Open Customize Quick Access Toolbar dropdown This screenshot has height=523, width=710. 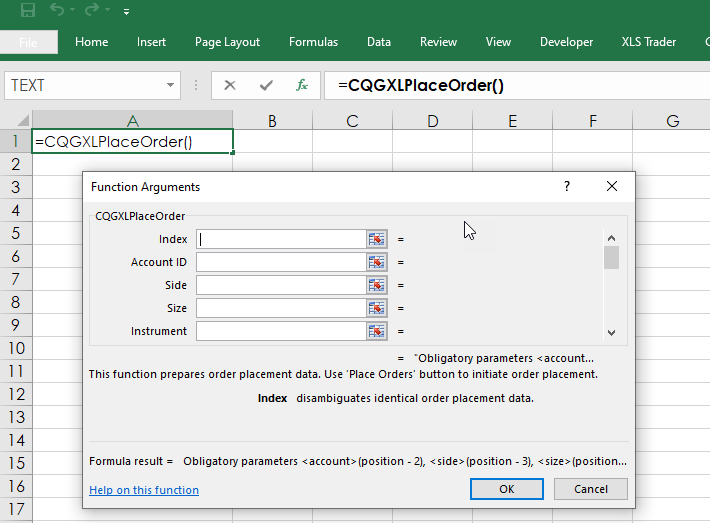coord(126,12)
